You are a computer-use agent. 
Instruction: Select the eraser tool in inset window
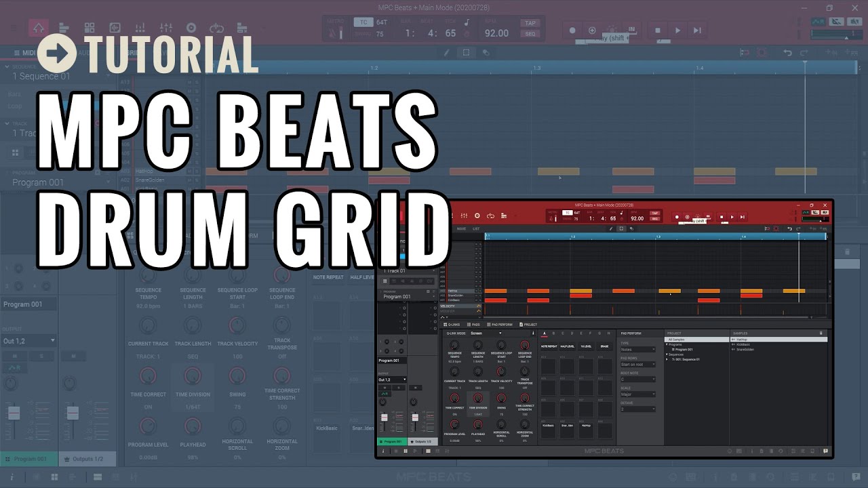coord(631,228)
